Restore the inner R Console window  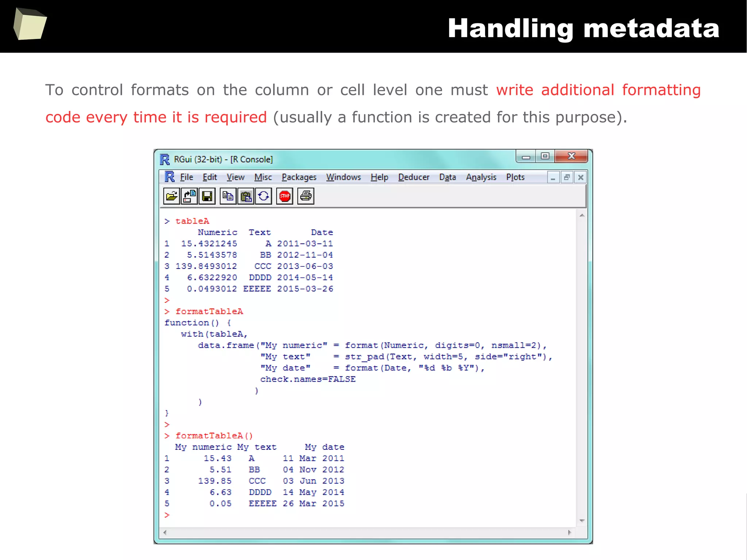(x=567, y=178)
